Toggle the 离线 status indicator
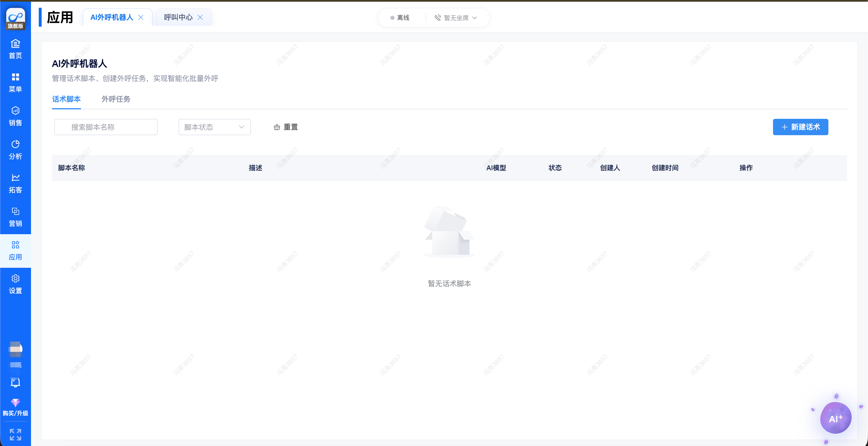 tap(400, 18)
